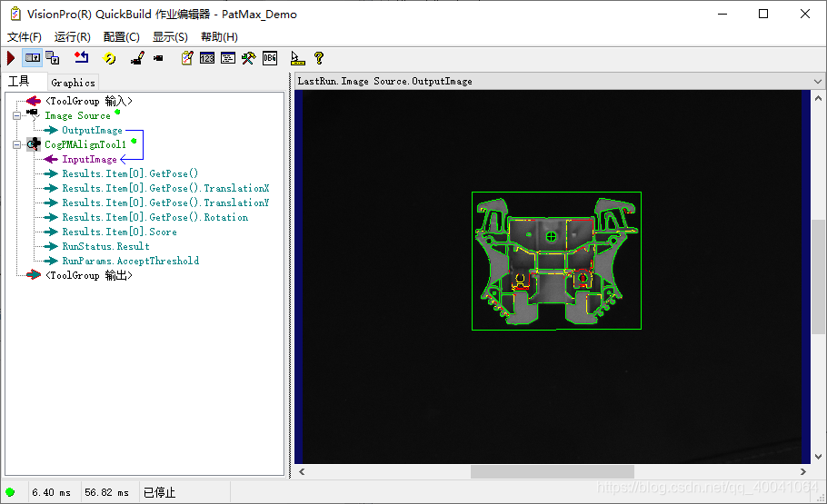Click the 已停止 status text
This screenshot has width=827, height=504.
159,492
